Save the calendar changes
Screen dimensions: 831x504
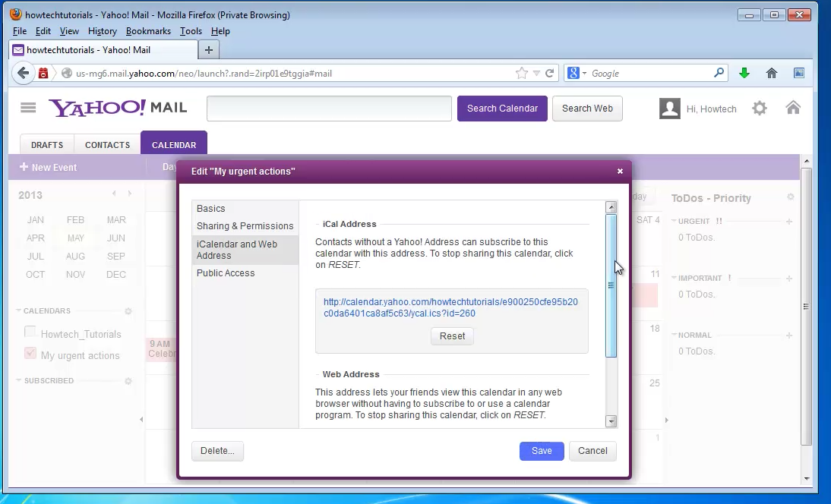pos(542,451)
